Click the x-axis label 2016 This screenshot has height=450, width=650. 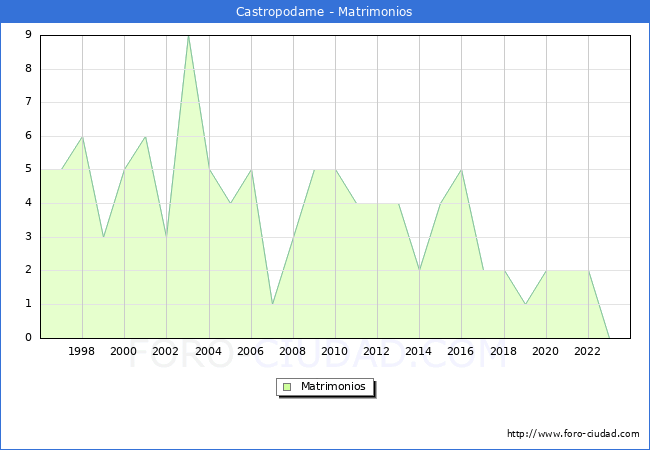point(461,351)
